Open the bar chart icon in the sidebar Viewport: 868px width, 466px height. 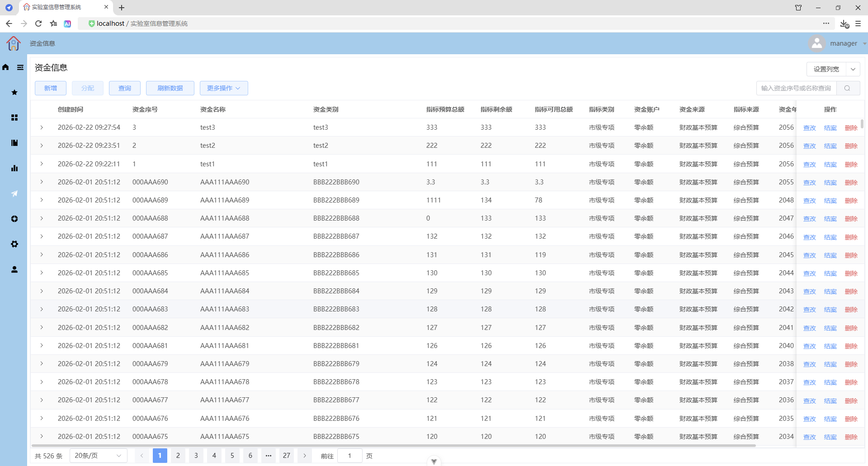[x=14, y=168]
